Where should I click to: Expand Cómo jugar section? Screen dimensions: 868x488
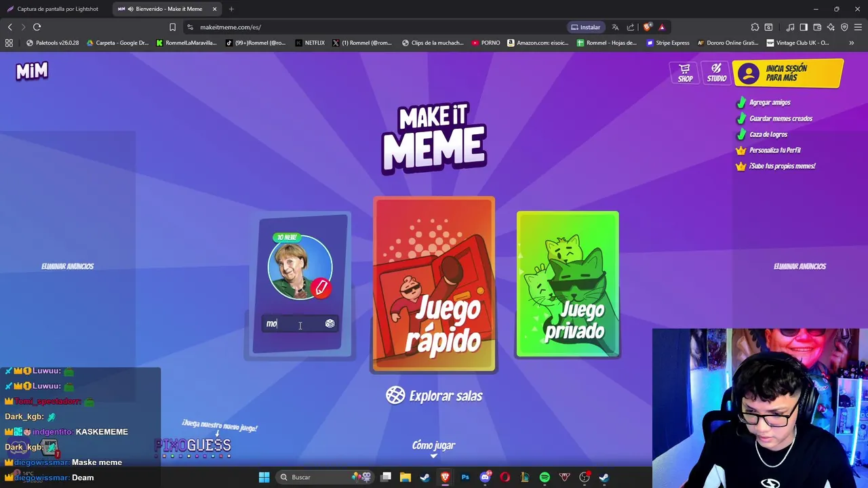coord(433,448)
